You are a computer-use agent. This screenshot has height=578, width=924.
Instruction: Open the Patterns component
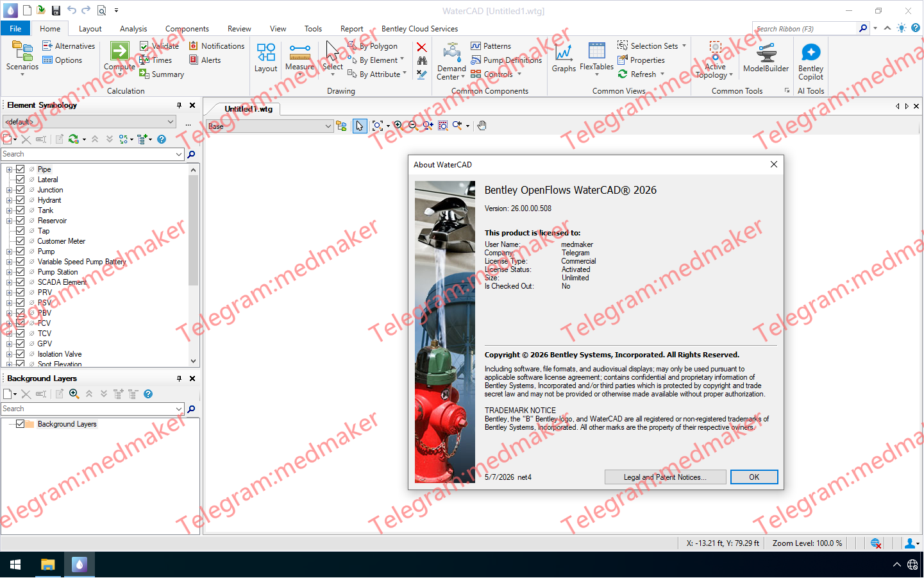coord(491,46)
